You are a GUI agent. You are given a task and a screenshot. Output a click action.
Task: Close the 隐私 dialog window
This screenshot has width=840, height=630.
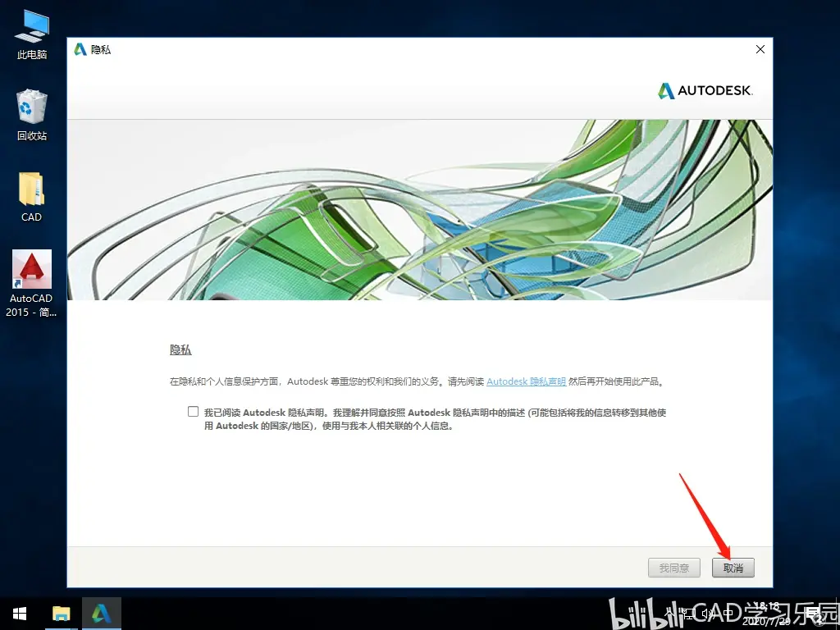pyautogui.click(x=760, y=49)
